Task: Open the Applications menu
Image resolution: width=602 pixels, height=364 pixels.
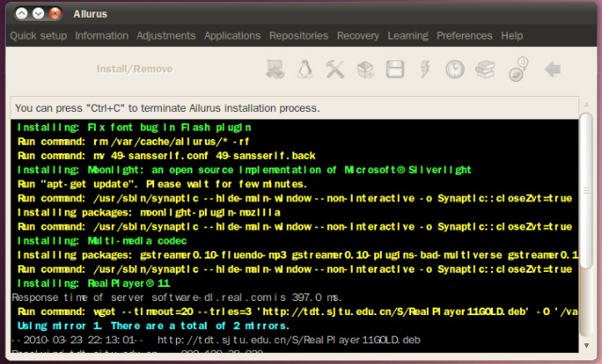Action: (232, 36)
